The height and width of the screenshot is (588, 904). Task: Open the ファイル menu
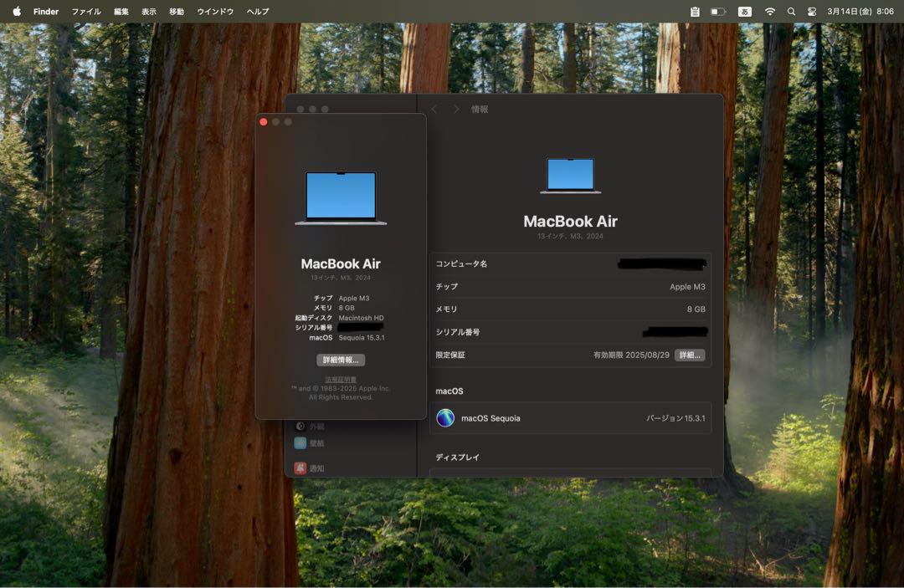coord(86,12)
